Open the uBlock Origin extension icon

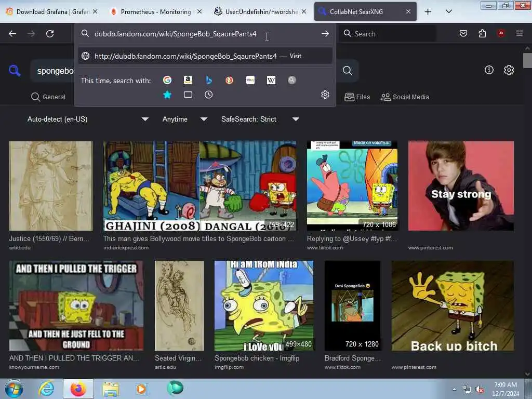click(x=500, y=33)
